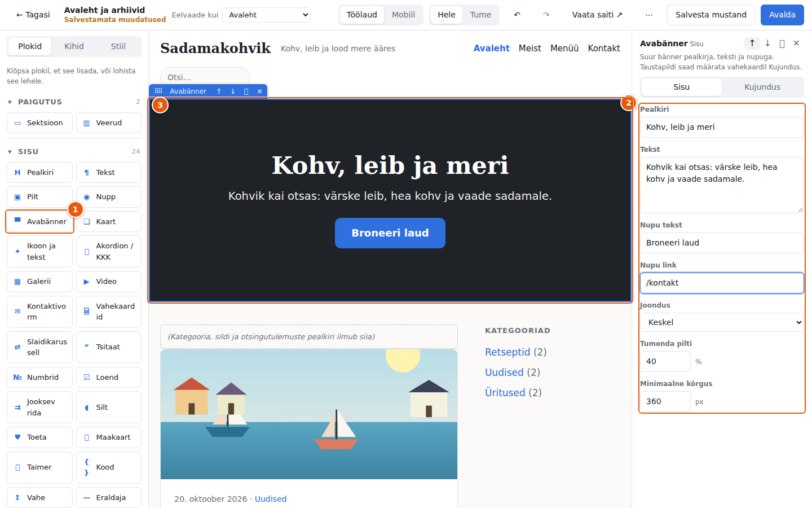The width and height of the screenshot is (812, 508).
Task: Click the Minimaalne kõrgus field
Action: 665,401
